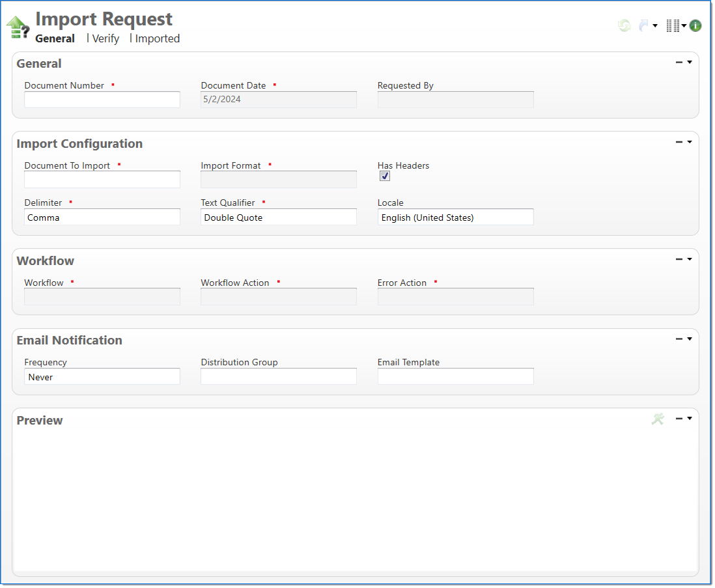Screen dimensions: 715x588
Task: Uncheck the Has Headers checkbox
Action: (x=385, y=176)
